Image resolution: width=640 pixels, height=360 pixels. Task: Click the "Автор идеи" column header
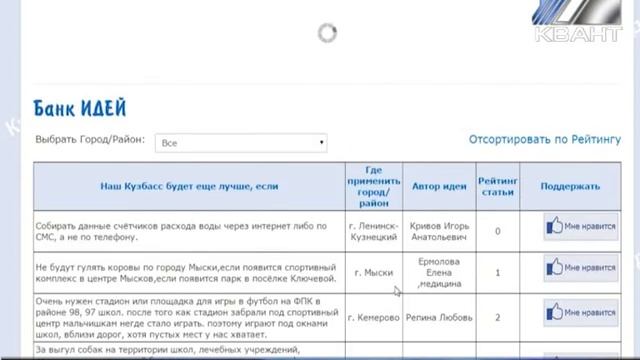click(439, 187)
